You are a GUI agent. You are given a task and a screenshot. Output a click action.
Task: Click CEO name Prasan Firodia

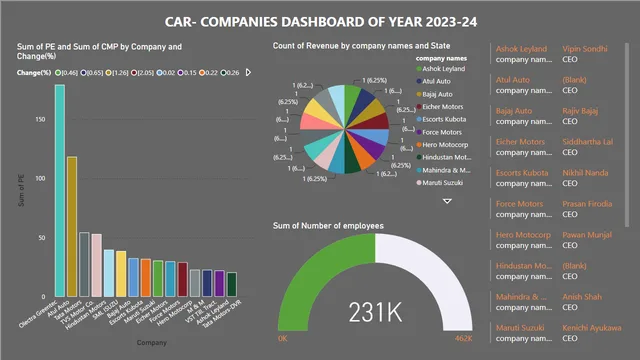[587, 204]
